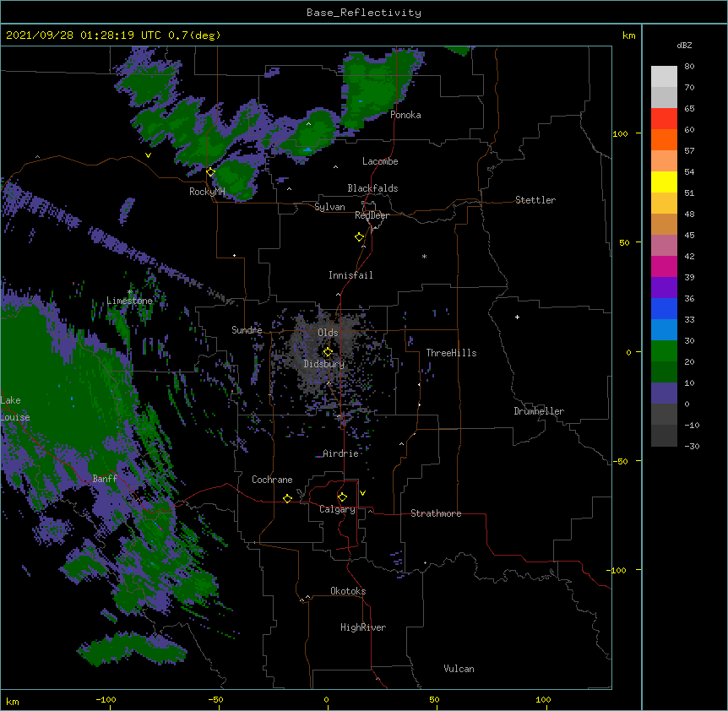The image size is (728, 711).
Task: Select the Blackfalds city label
Action: 372,188
